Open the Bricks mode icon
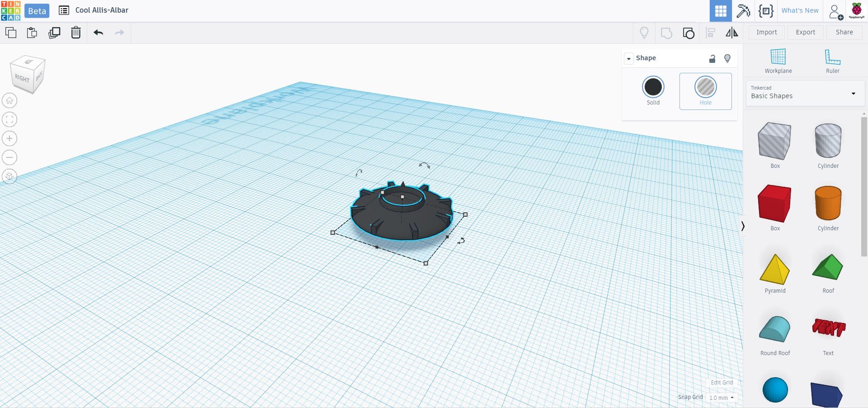Screen dimensions: 868x408 pyautogui.click(x=766, y=11)
